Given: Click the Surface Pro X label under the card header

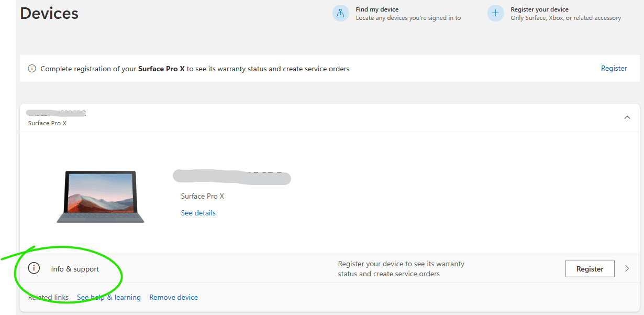Looking at the screenshot, I should click(x=47, y=123).
